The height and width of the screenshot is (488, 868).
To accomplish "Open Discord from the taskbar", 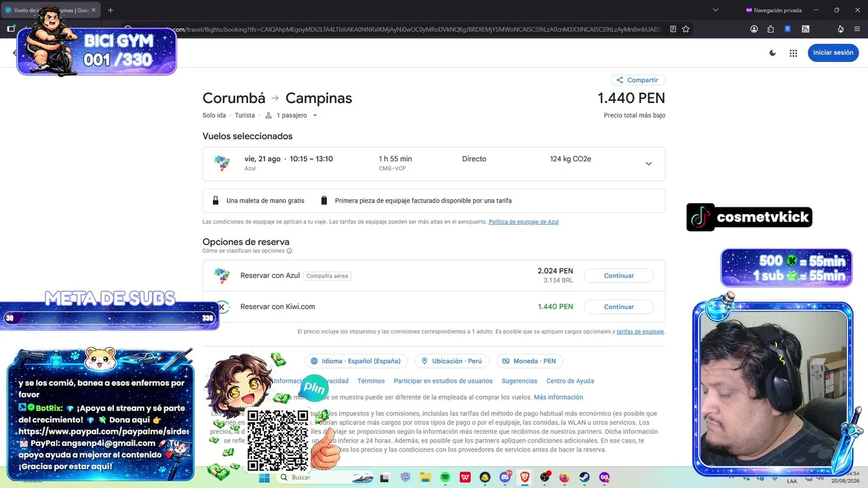I will [505, 478].
